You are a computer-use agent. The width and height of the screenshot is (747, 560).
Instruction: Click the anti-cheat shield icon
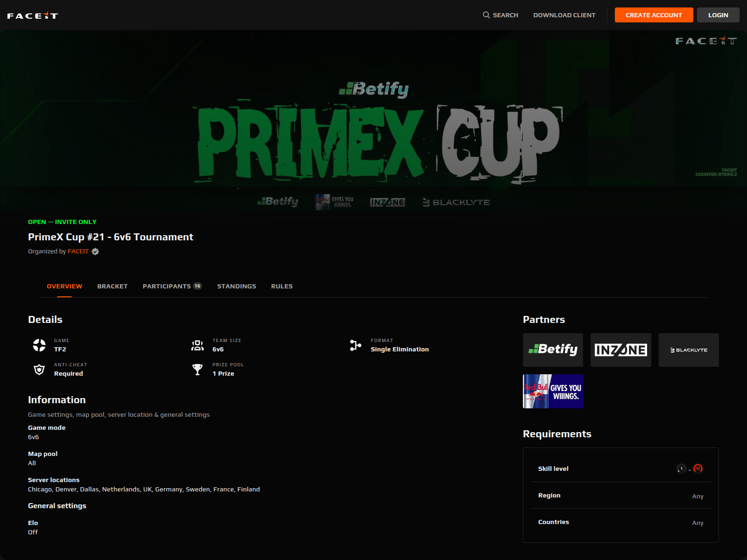point(39,370)
